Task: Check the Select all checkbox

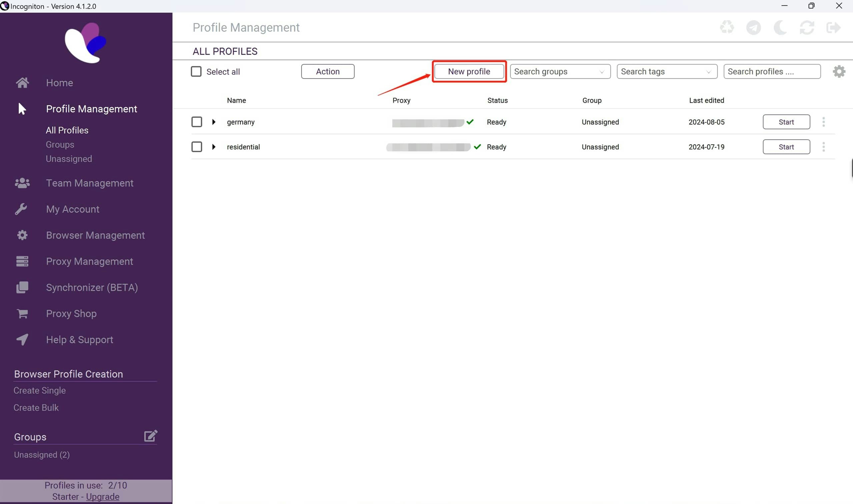Action: pos(196,72)
